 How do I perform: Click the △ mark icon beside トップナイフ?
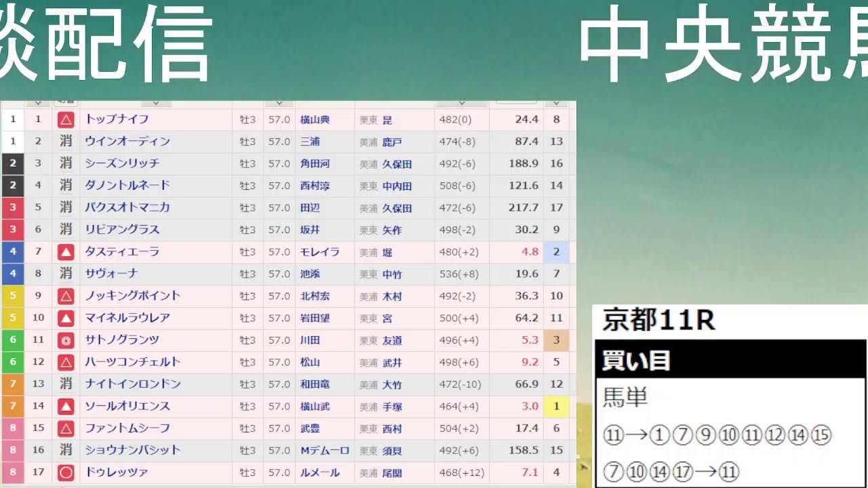65,119
